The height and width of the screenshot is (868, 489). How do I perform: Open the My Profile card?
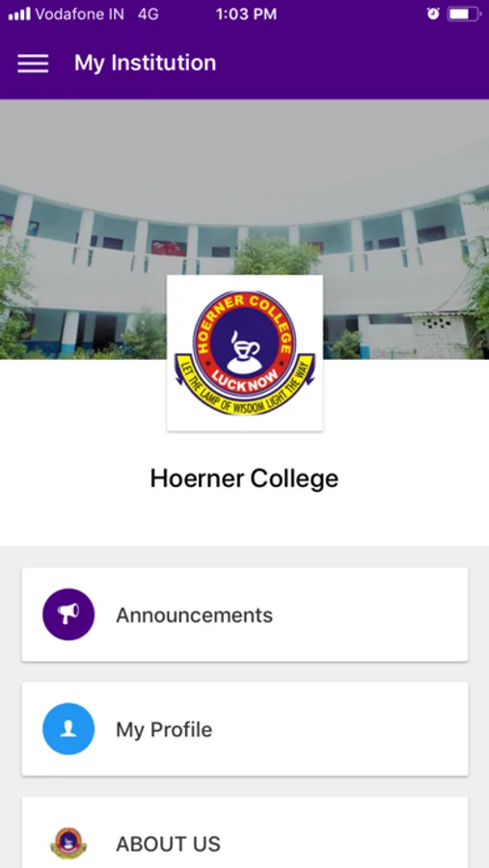[x=245, y=729]
